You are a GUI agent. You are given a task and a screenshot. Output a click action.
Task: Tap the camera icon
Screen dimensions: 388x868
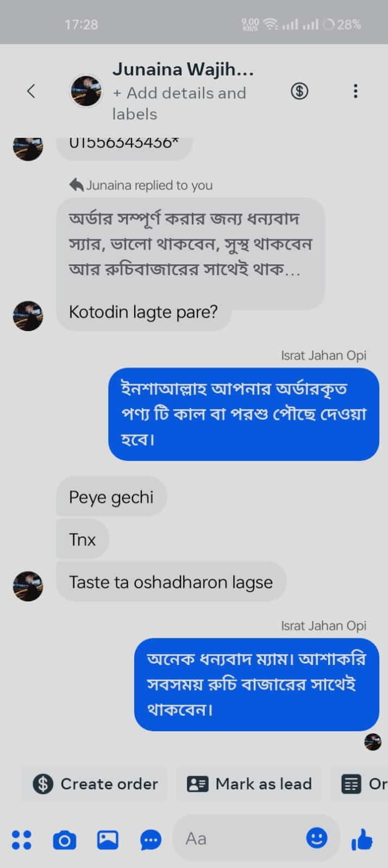click(64, 840)
